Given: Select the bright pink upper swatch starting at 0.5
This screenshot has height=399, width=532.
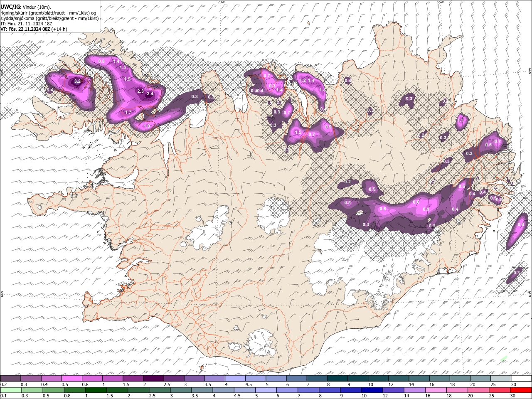Looking at the screenshot, I should pyautogui.click(x=71, y=378).
